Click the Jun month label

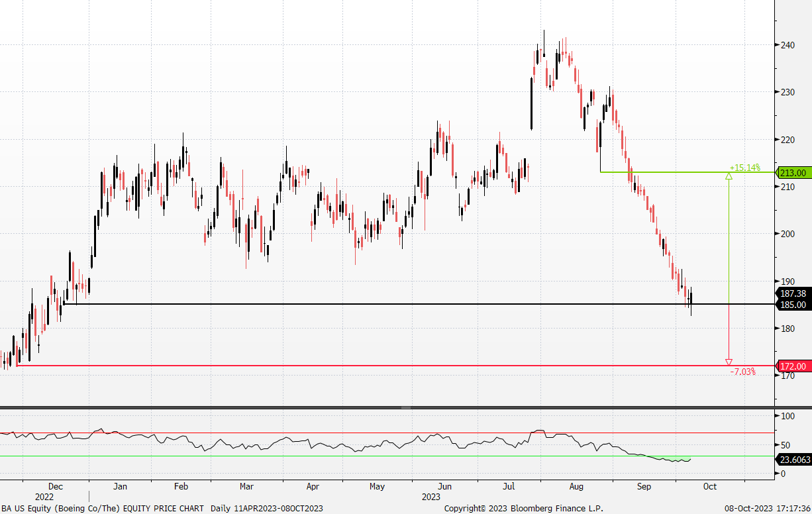[x=446, y=487]
